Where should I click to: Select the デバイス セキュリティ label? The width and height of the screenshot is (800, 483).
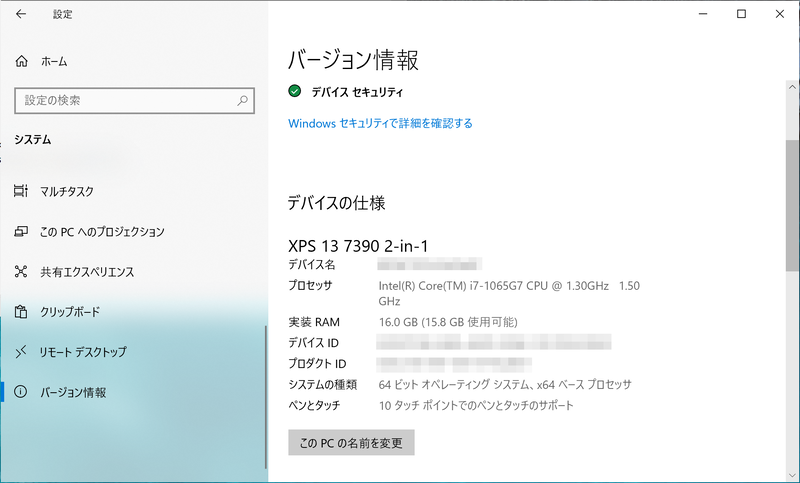click(x=357, y=92)
